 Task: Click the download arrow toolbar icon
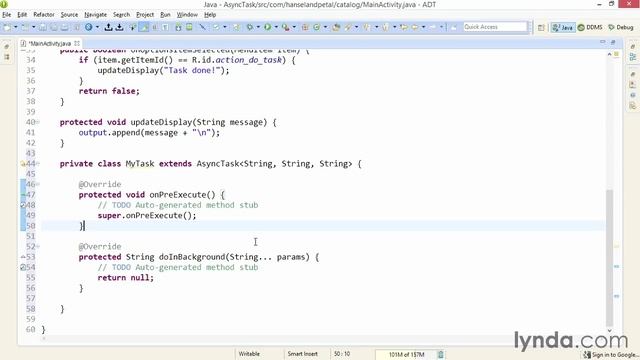(119, 27)
